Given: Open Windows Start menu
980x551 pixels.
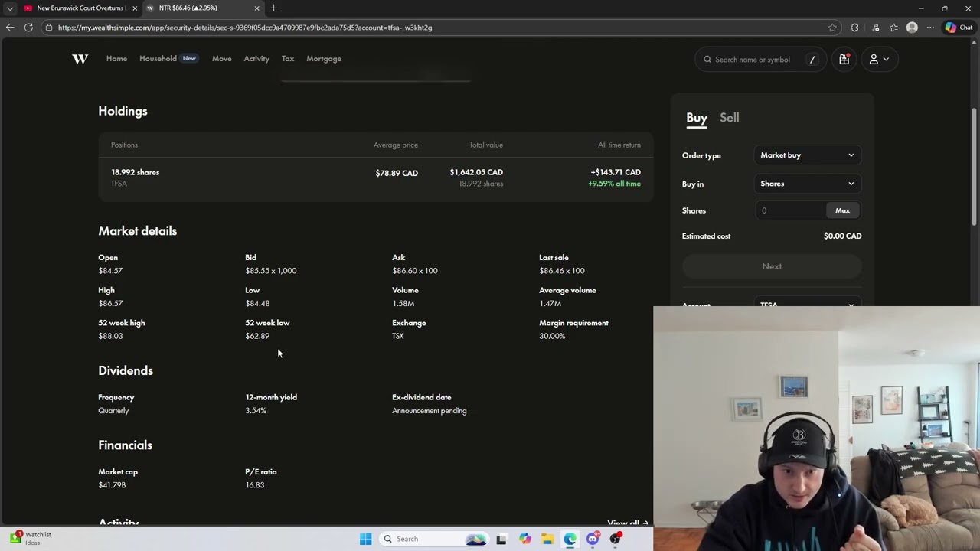Looking at the screenshot, I should tap(365, 539).
